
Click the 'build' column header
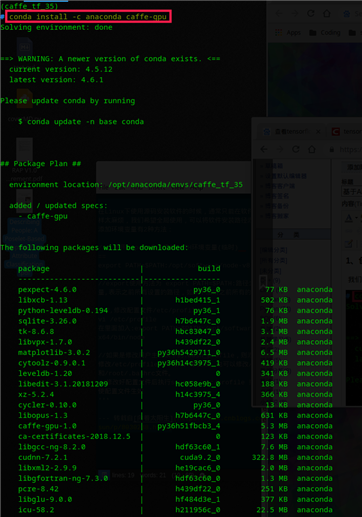pos(209,269)
